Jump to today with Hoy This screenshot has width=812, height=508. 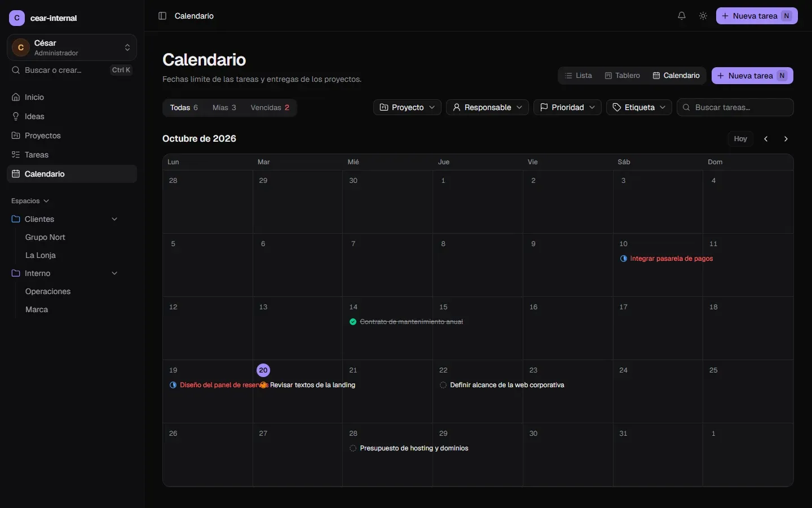740,139
